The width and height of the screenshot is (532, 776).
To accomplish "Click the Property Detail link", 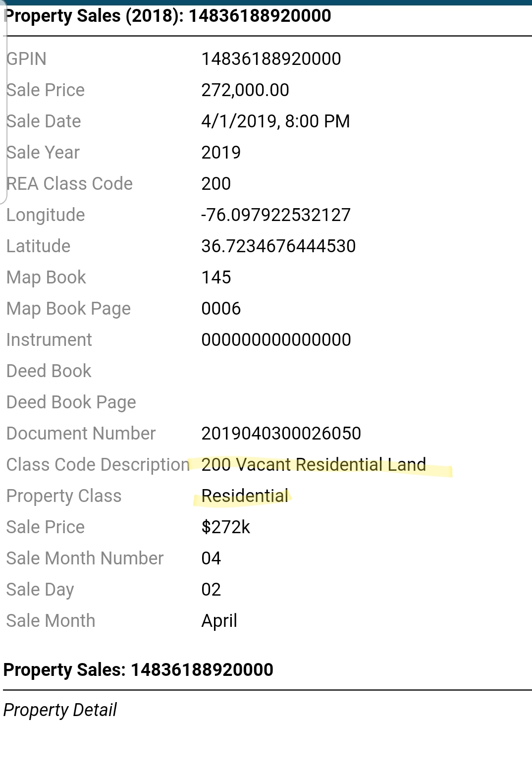I will pos(60,710).
